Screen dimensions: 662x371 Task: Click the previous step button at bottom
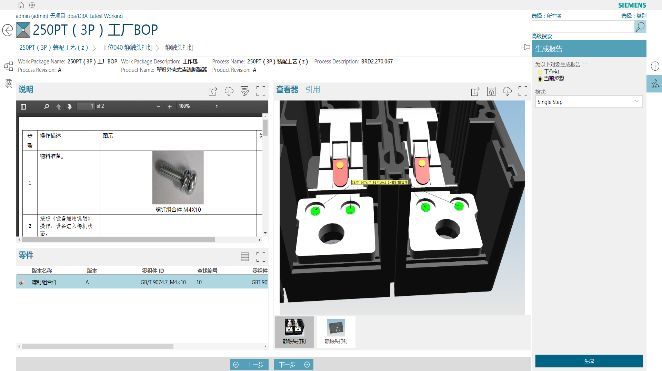250,365
